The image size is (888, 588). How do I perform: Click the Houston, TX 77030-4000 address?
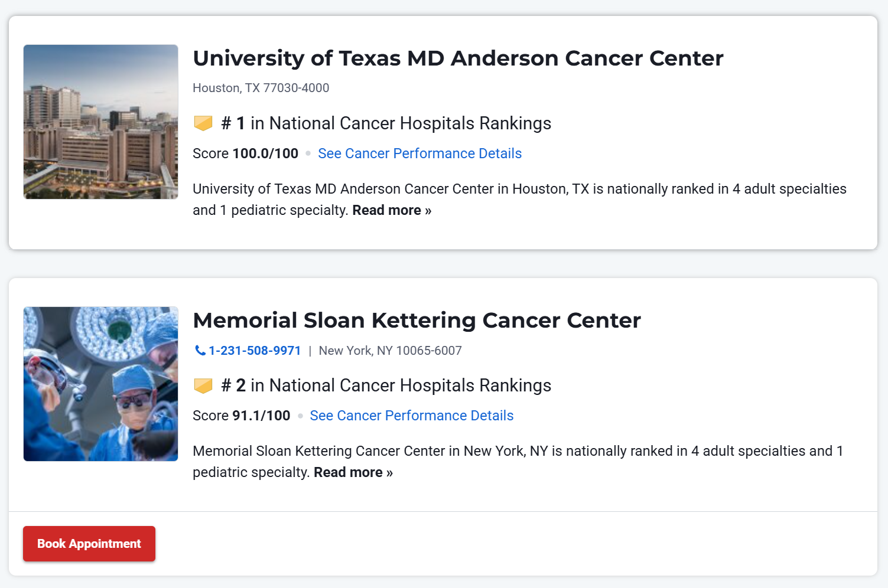(x=261, y=88)
